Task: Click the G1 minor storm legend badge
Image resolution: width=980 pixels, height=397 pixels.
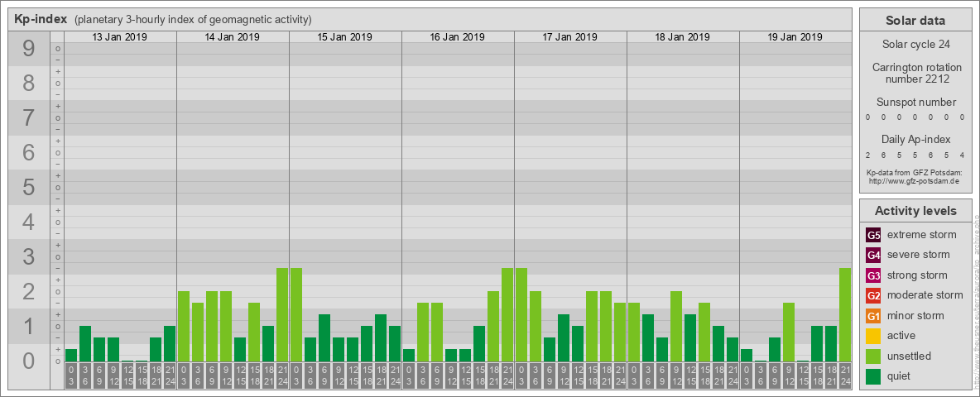Action: click(873, 316)
